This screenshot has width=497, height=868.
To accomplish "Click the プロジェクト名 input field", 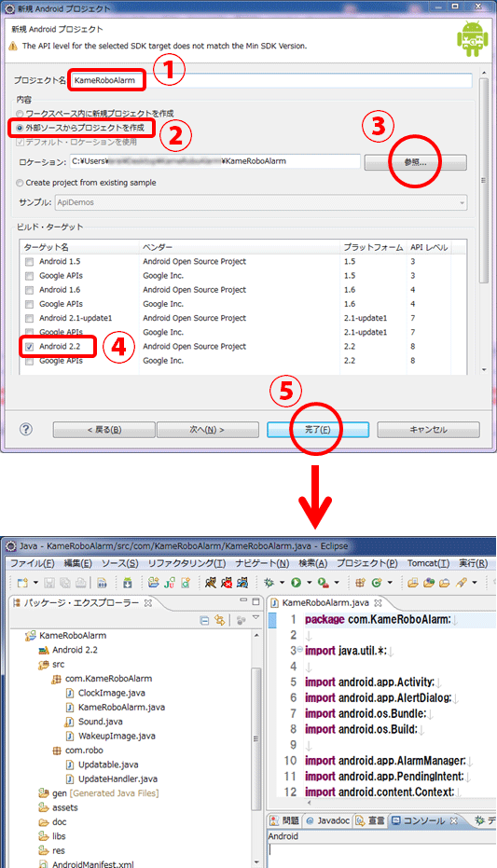I will tap(270, 80).
